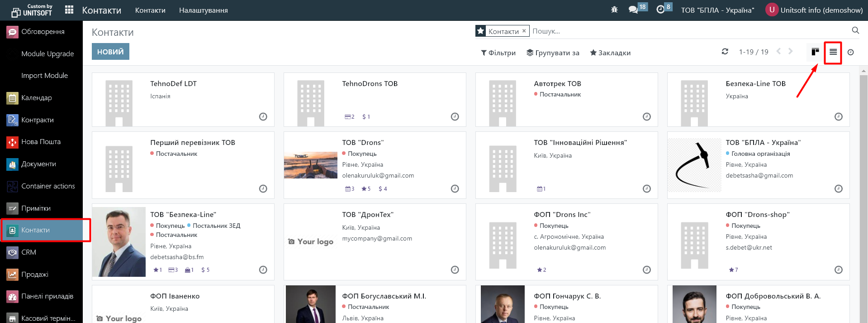868x323 pixels.
Task: Click the refresh icon near pager
Action: tap(725, 52)
